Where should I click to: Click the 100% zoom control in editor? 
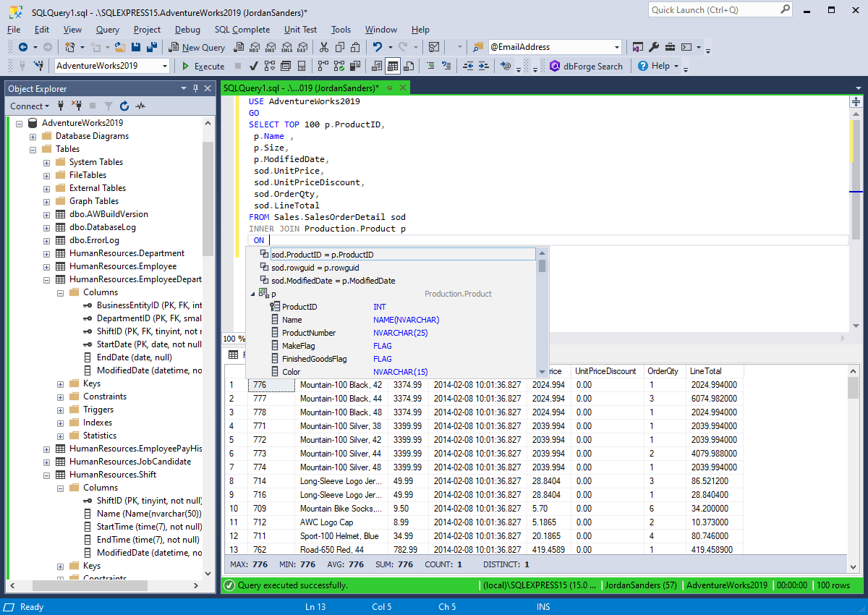(233, 339)
